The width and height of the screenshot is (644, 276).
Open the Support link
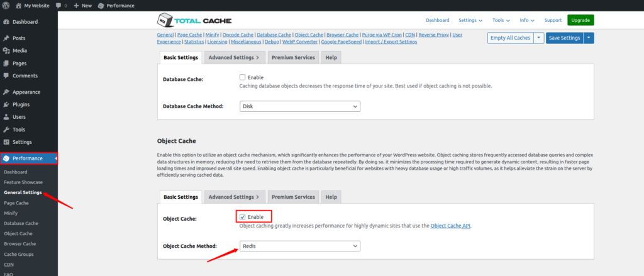(x=553, y=20)
